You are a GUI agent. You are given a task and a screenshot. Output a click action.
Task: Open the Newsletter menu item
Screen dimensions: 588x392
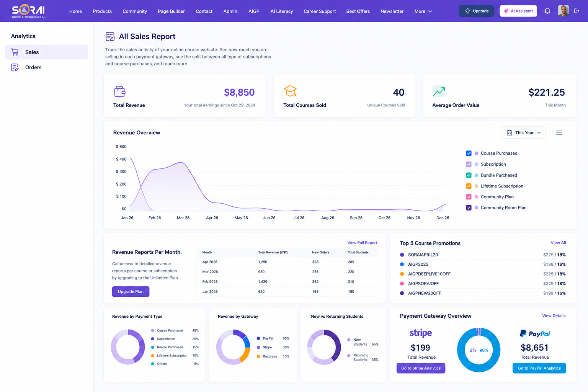pyautogui.click(x=392, y=11)
